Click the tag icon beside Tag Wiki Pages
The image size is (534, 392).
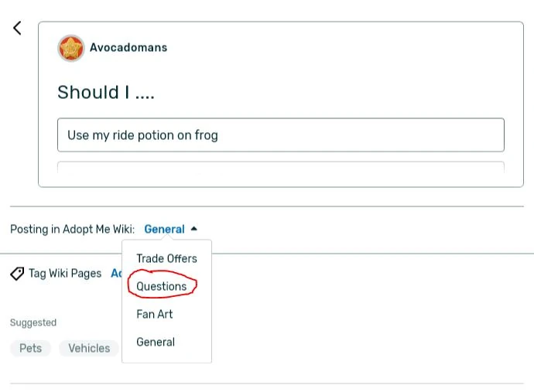click(x=17, y=274)
